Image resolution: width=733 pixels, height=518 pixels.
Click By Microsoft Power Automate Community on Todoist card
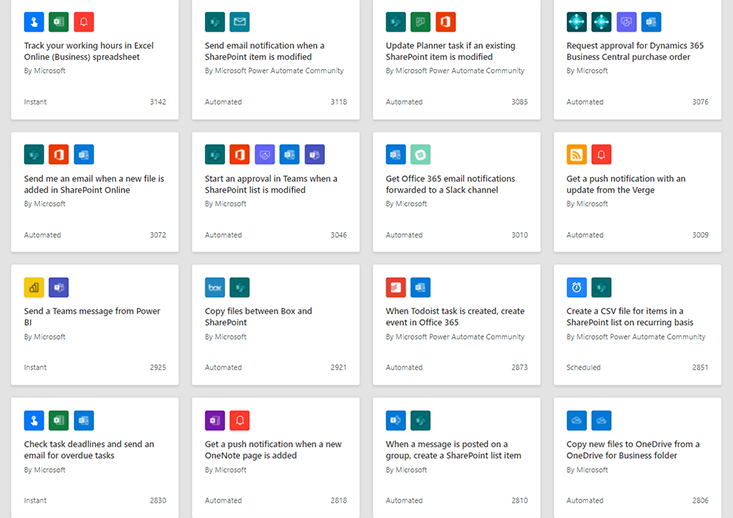click(x=455, y=337)
